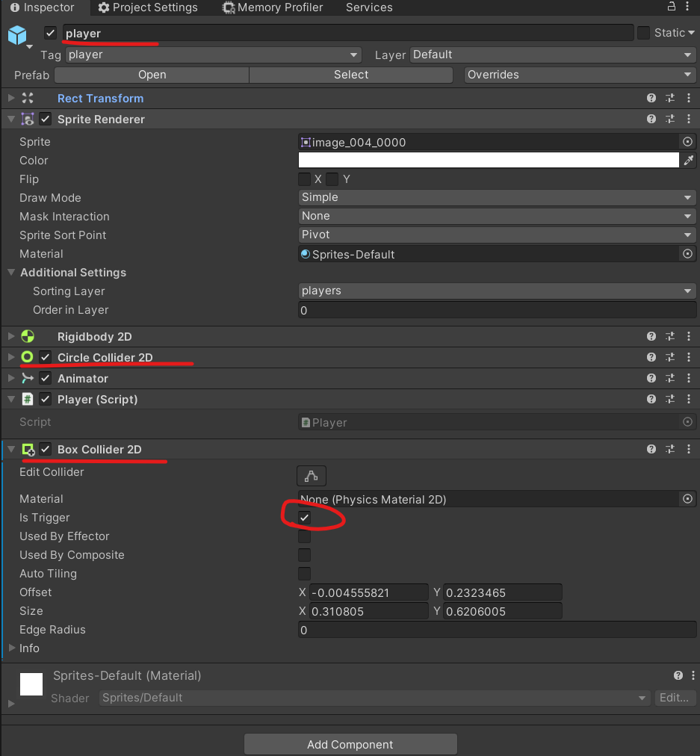The height and width of the screenshot is (756, 700).
Task: Open Box Collider 2D help icon
Action: (651, 450)
